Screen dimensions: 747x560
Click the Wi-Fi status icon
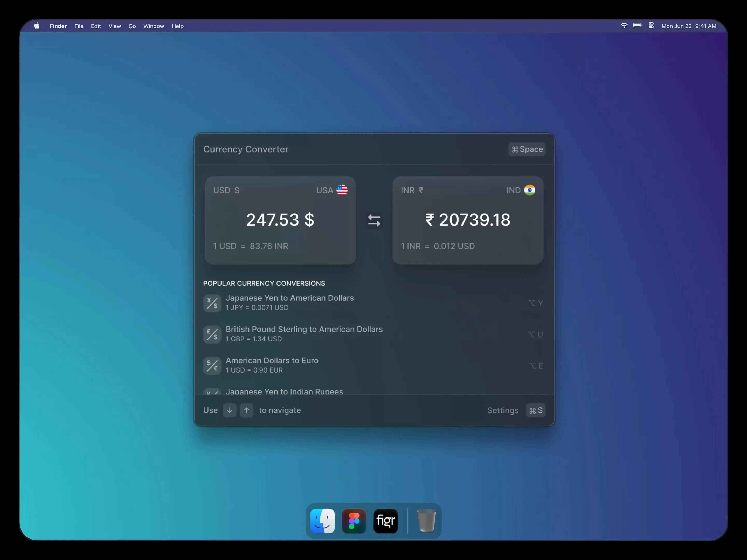point(624,26)
